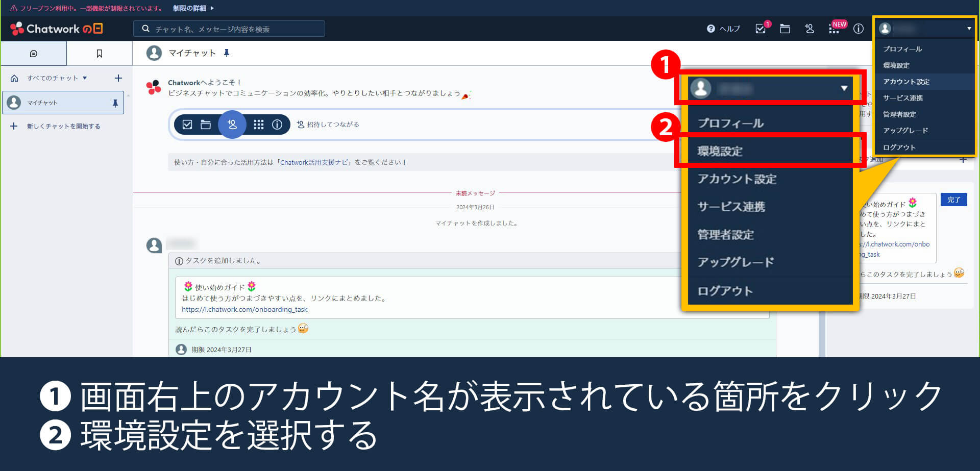
Task: Open the Chatwork onboarding_task link
Action: coord(244,309)
